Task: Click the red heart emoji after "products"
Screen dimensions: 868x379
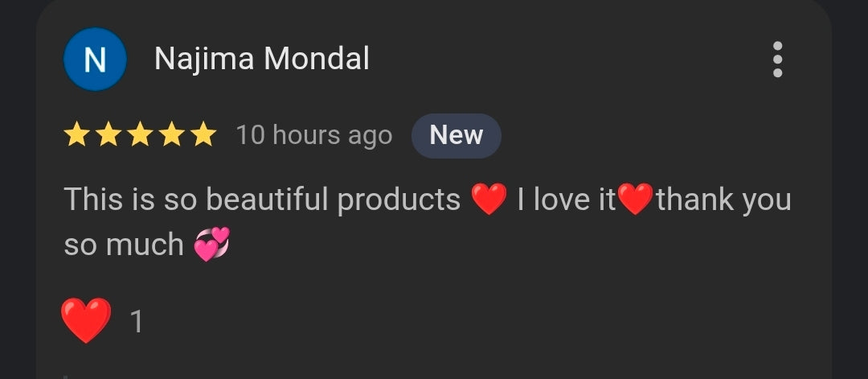Action: pos(489,199)
